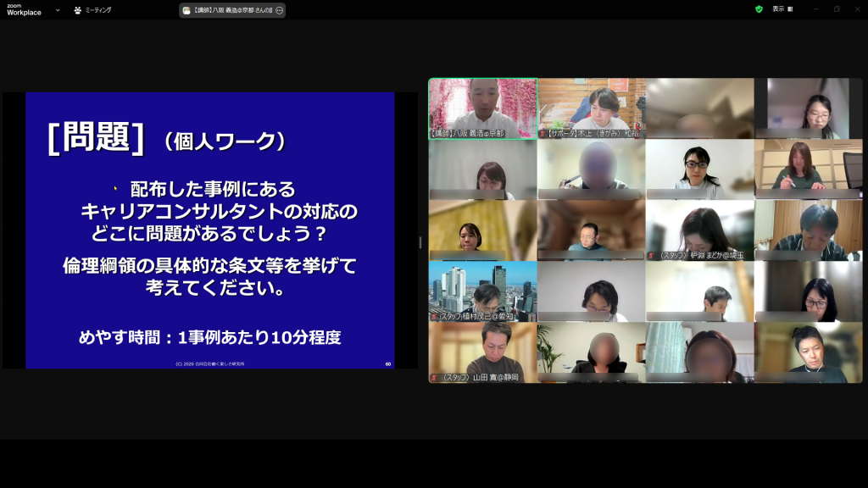Open the 表示 view menu
Image resolution: width=868 pixels, height=488 pixels.
pyautogui.click(x=778, y=9)
